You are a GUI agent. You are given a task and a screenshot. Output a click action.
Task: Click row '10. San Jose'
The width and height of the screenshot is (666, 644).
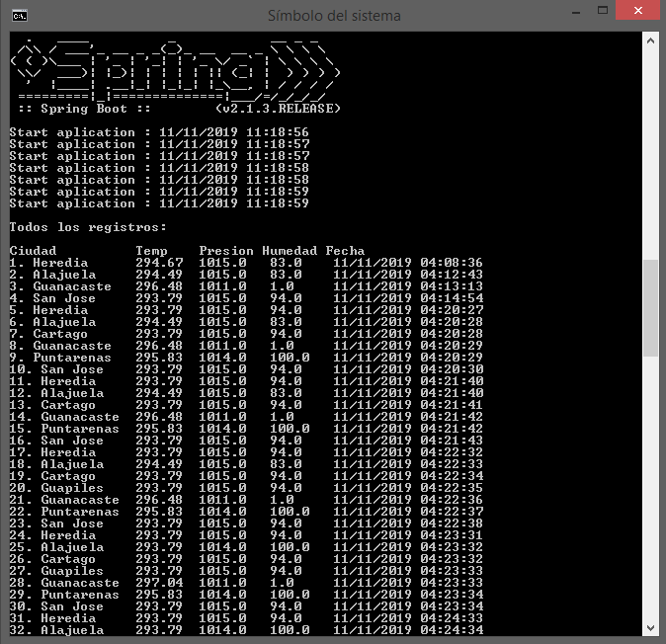[246, 369]
